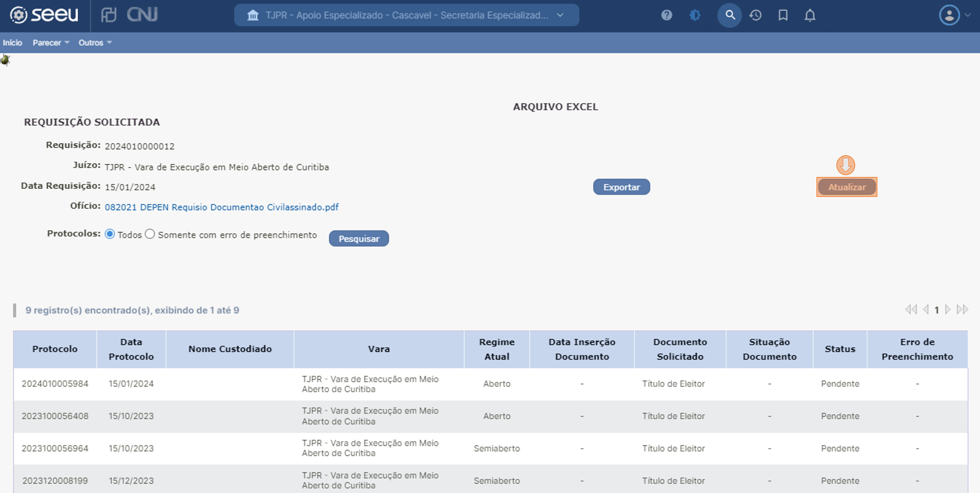Go to Início menu item
The width and height of the screenshot is (980, 493).
point(12,43)
